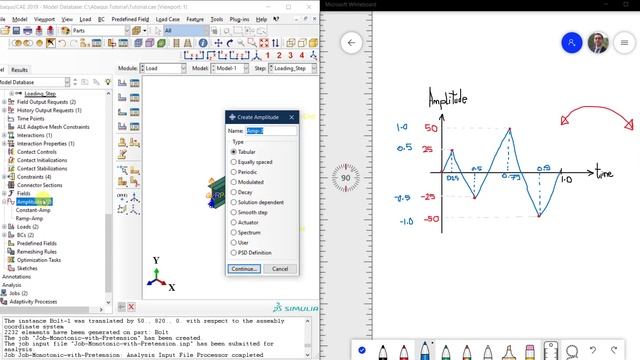This screenshot has height=360, width=640.
Task: Select the Solution dependent amplitude type
Action: [x=257, y=202]
